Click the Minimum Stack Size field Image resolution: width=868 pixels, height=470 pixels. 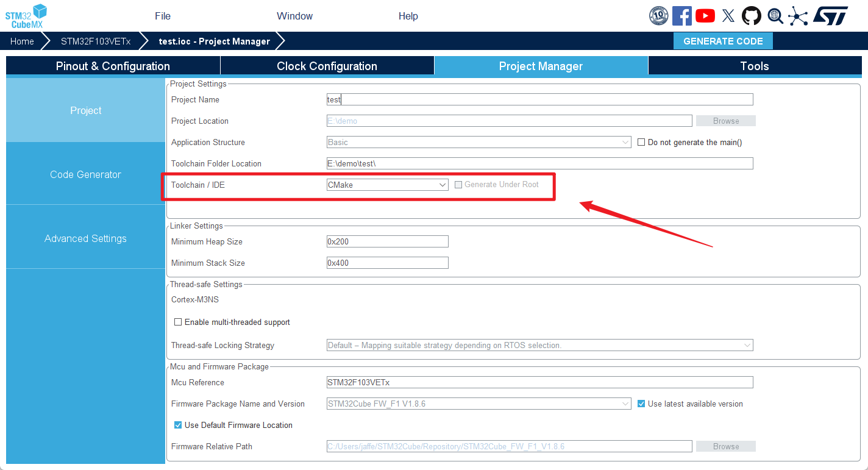[388, 263]
